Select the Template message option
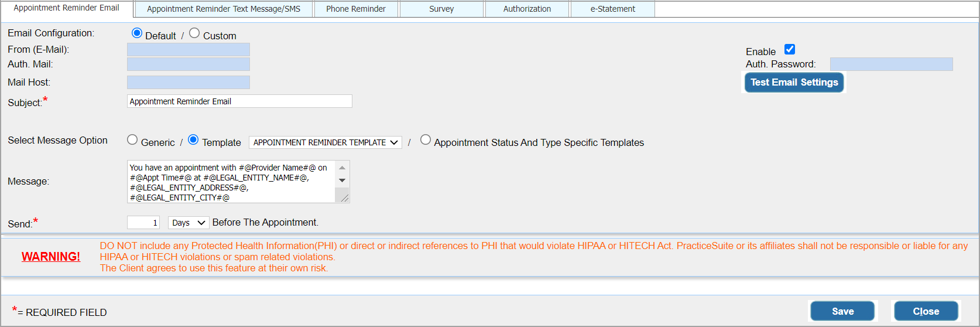This screenshot has width=980, height=327. tap(193, 140)
